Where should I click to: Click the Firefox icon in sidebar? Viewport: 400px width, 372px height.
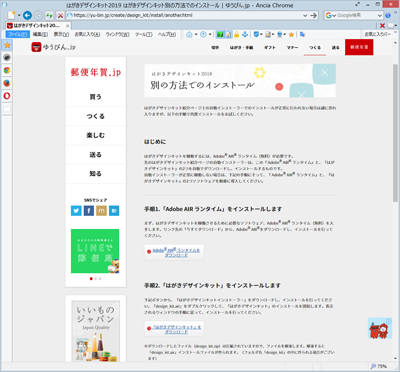[7, 83]
